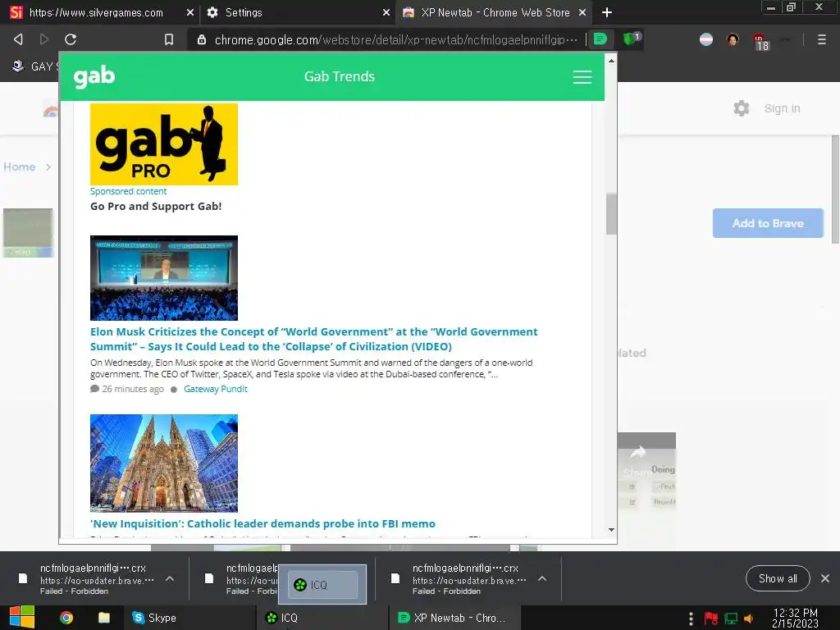Open the Gateway Pundit source link

pyautogui.click(x=216, y=389)
